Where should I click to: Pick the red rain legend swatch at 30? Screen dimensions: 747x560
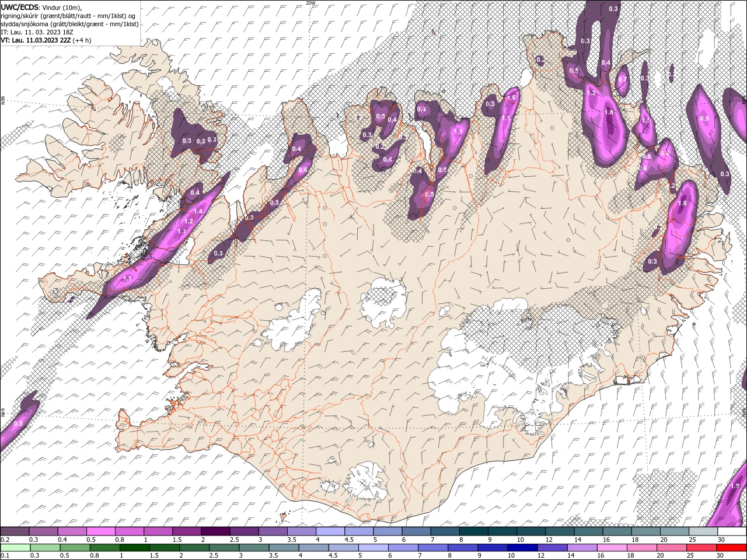tap(732, 548)
